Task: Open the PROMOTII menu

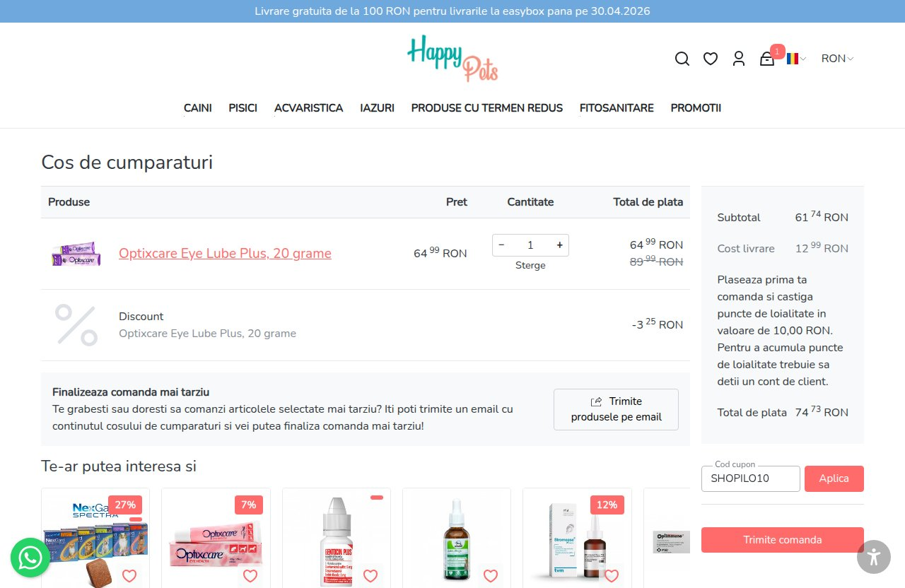Action: 696,108
